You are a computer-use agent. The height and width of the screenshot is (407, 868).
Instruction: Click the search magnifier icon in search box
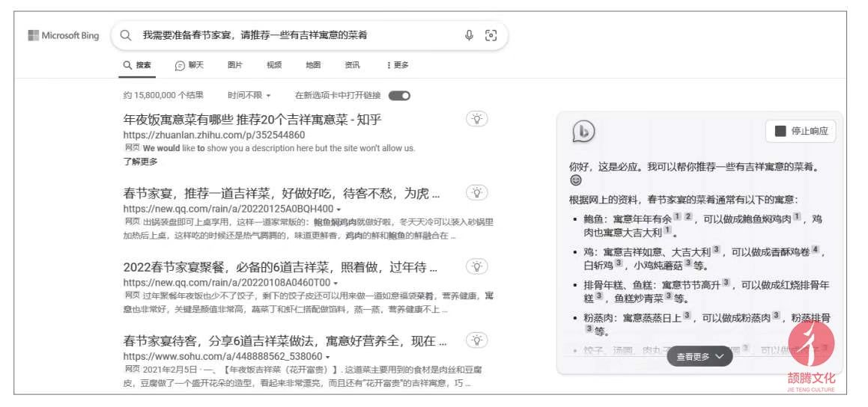127,35
